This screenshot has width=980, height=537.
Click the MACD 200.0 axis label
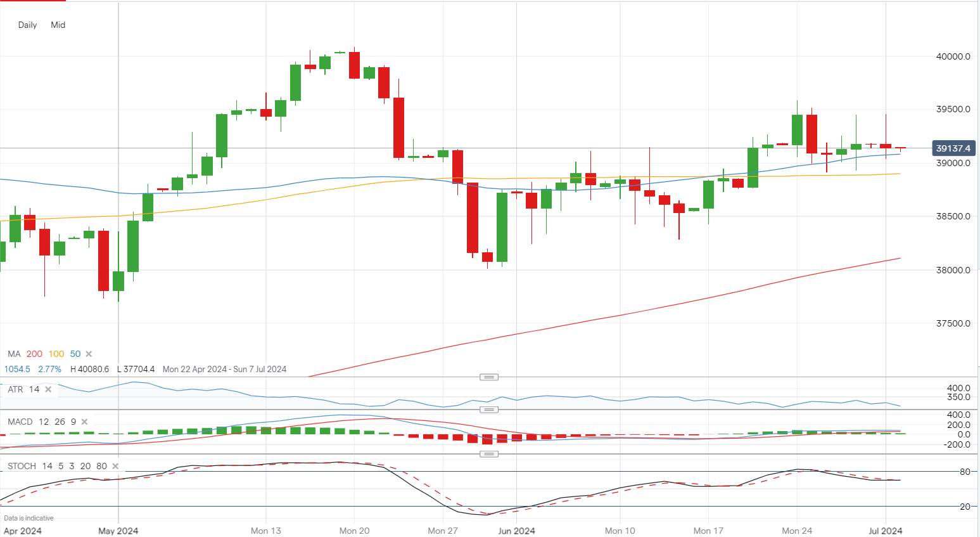pos(958,425)
